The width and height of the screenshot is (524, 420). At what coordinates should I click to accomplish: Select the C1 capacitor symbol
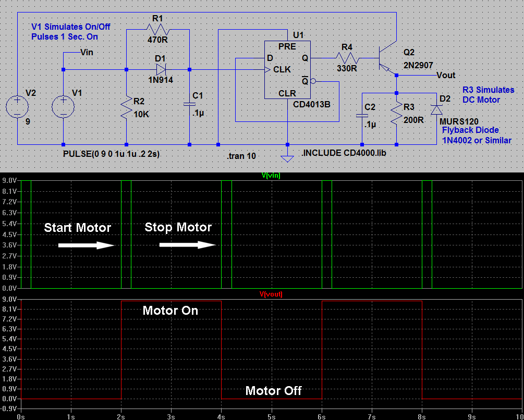click(x=189, y=105)
